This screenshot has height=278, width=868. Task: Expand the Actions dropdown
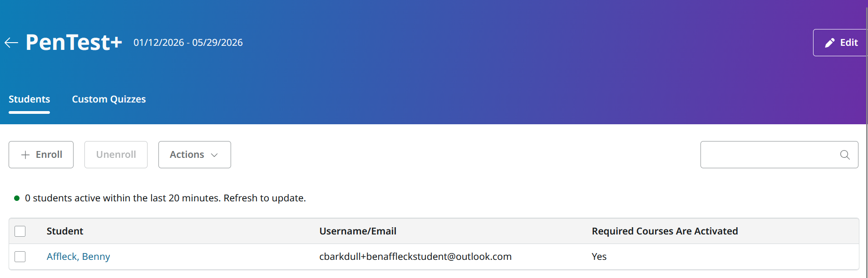point(194,155)
